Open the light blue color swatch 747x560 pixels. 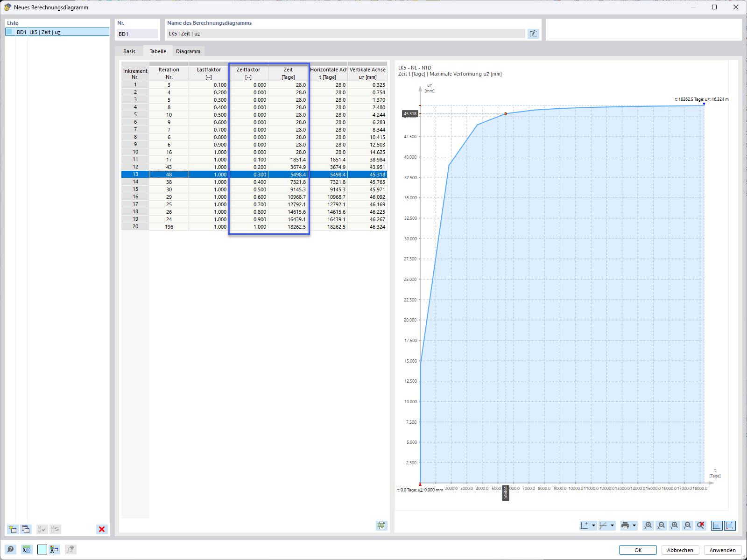point(42,549)
